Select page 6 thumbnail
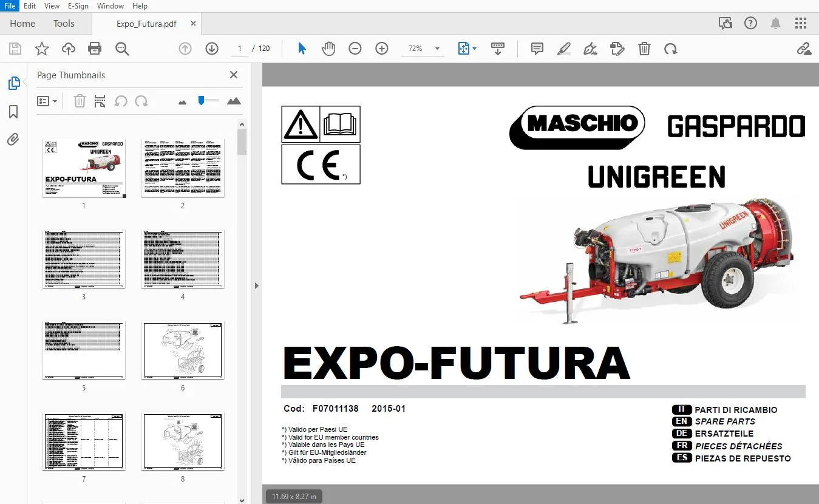Viewport: 819px width, 504px height. (183, 350)
